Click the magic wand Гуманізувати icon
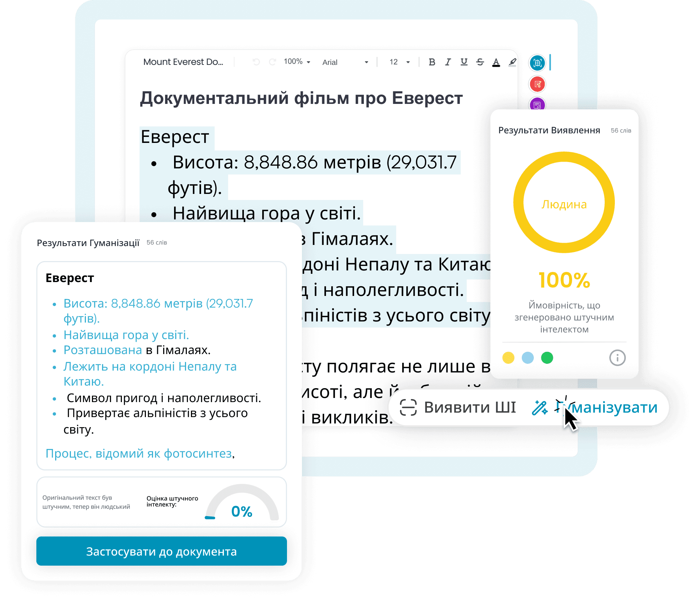The image size is (700, 602). [x=540, y=408]
